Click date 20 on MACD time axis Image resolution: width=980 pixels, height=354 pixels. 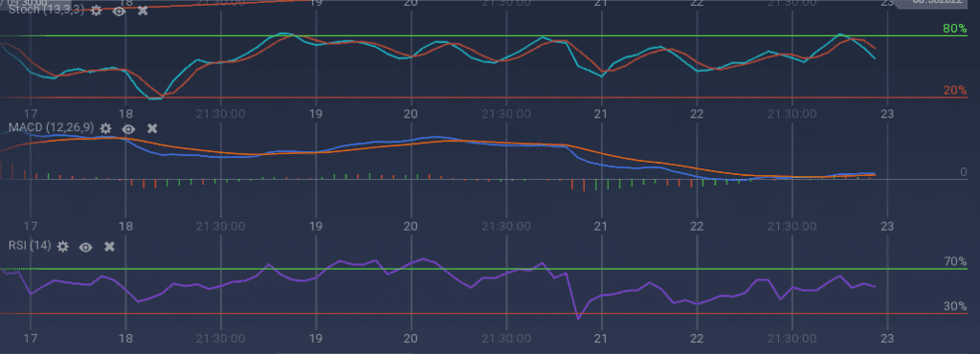pos(411,226)
